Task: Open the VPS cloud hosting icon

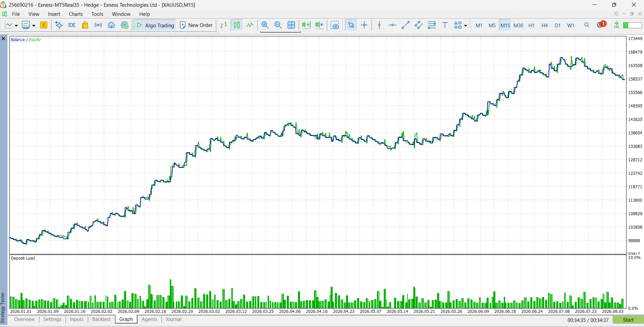Action: (x=111, y=25)
